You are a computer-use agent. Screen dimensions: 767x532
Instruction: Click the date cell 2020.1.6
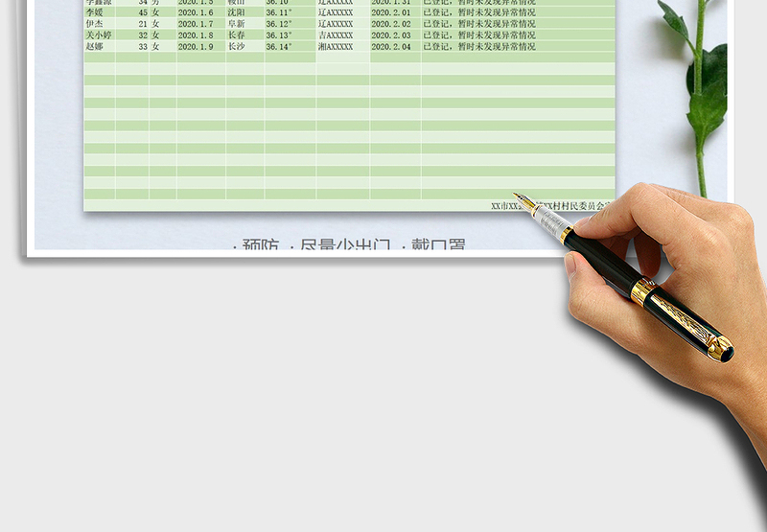click(196, 12)
